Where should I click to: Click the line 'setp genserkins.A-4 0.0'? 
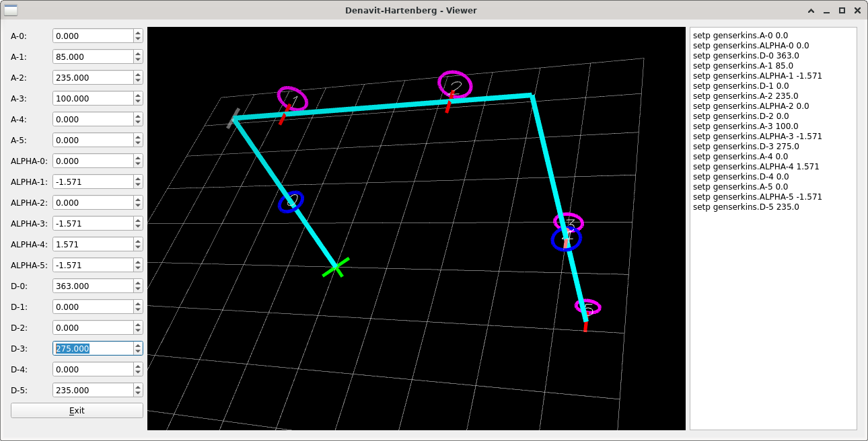tap(740, 157)
